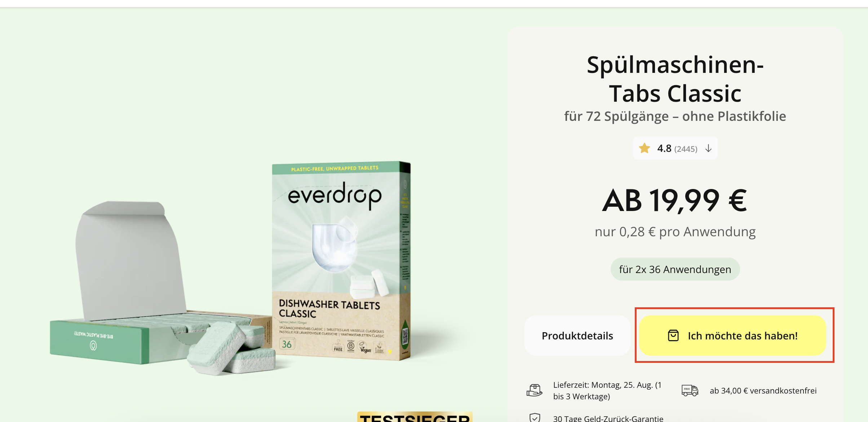
Task: Click 'ab 34,00 € versandkostenfrei' text
Action: (x=763, y=391)
